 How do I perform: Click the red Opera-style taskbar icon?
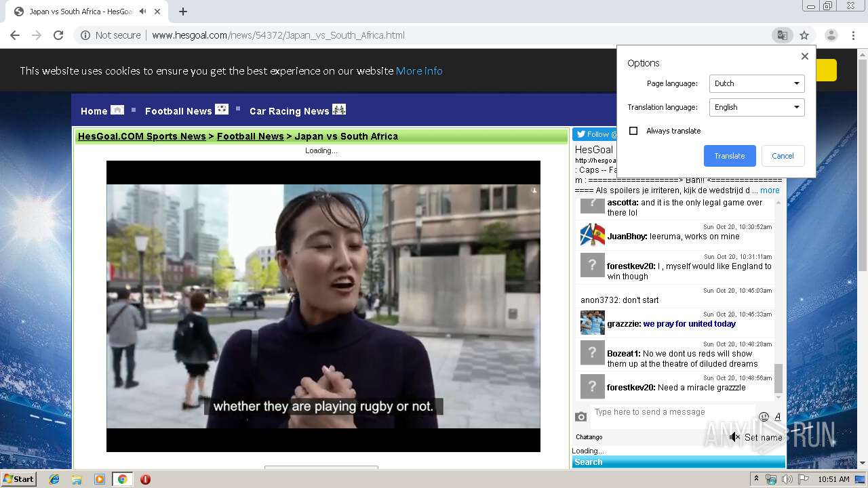(x=145, y=479)
